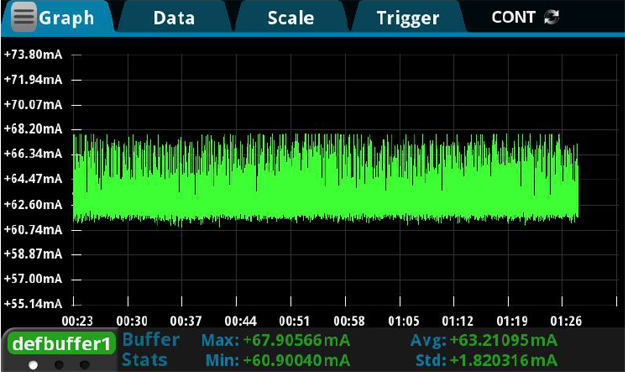The height and width of the screenshot is (372, 625).
Task: Tap the defbuffer1 buffer button
Action: 61,344
